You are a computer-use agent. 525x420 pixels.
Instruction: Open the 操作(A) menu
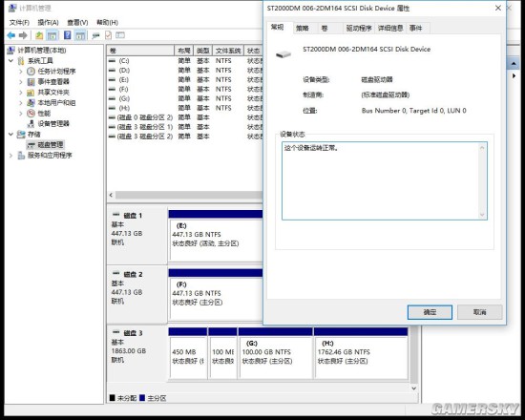click(48, 23)
